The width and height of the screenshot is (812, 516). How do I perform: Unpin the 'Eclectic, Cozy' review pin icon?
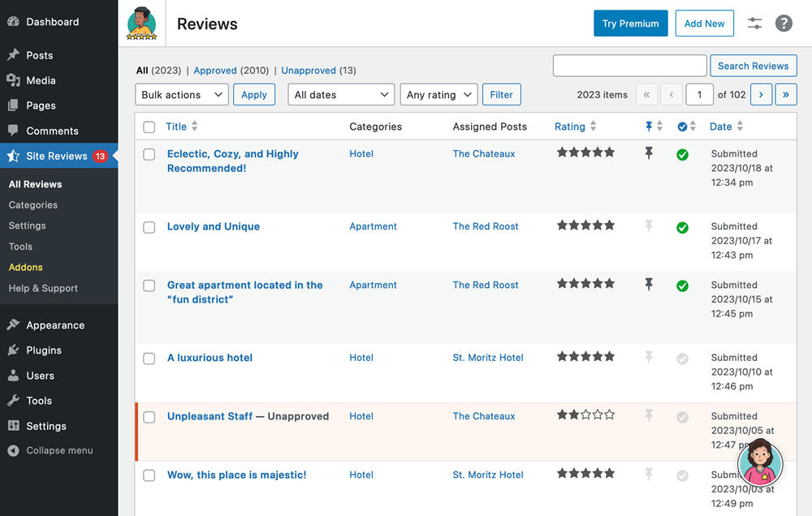click(x=648, y=153)
